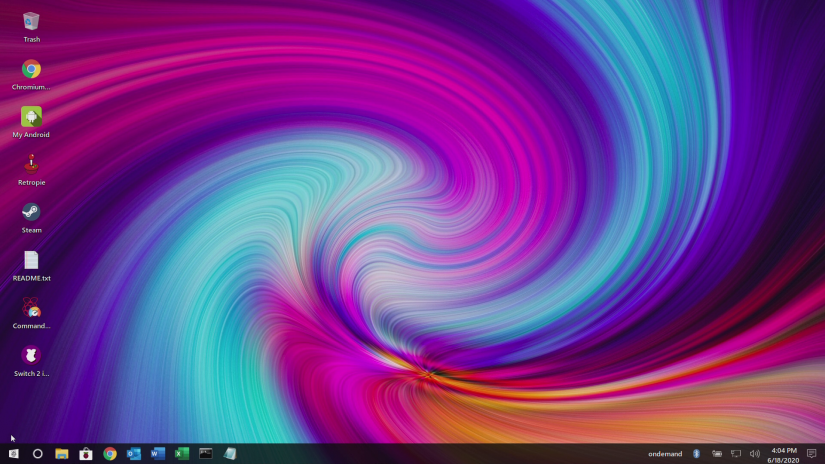Open the Start menu button

(x=14, y=454)
